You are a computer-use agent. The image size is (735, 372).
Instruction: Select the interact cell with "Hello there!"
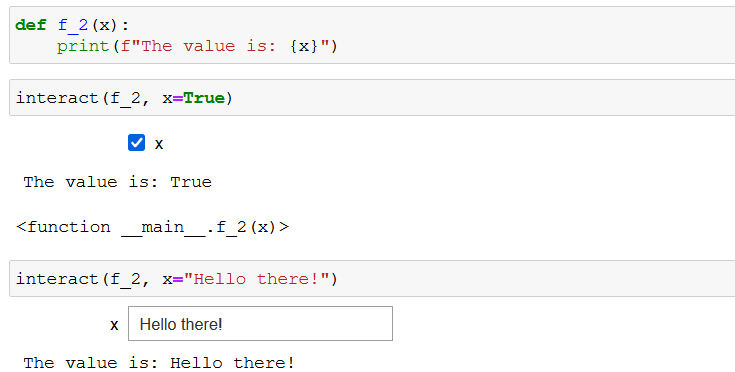pos(372,279)
